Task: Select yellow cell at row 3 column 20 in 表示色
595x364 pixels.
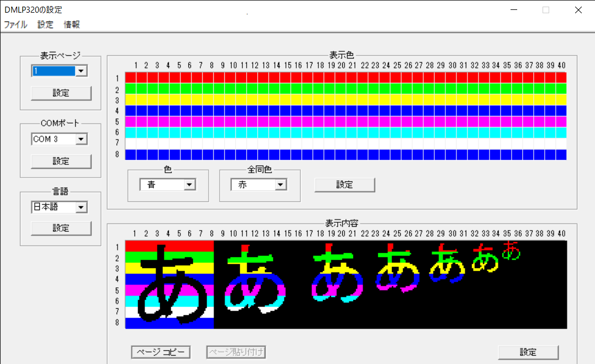Action: pyautogui.click(x=341, y=99)
